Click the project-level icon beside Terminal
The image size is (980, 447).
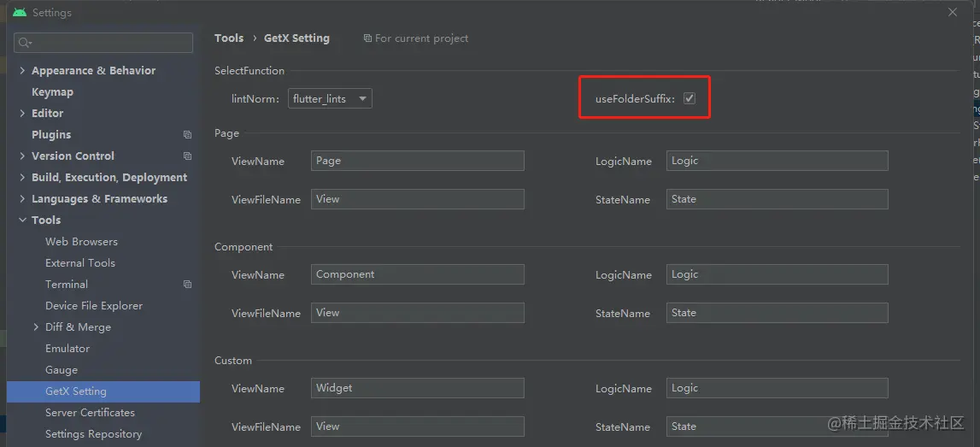tap(187, 284)
